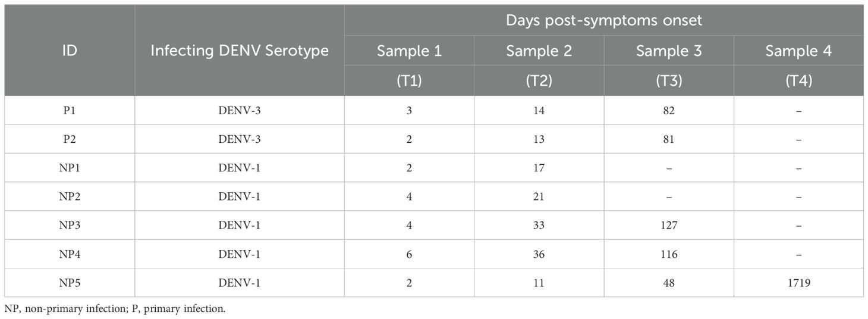
Task: Click the value 1719 in Sample 4
Action: pos(798,283)
